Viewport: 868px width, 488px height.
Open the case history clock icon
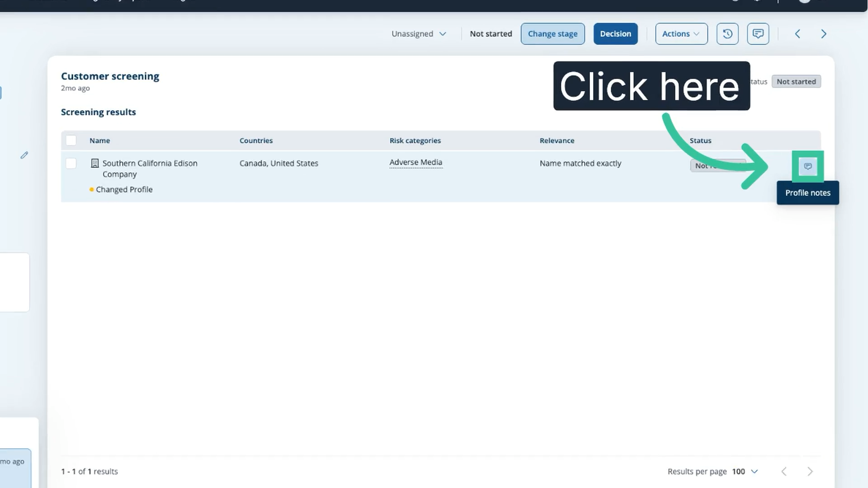tap(727, 34)
